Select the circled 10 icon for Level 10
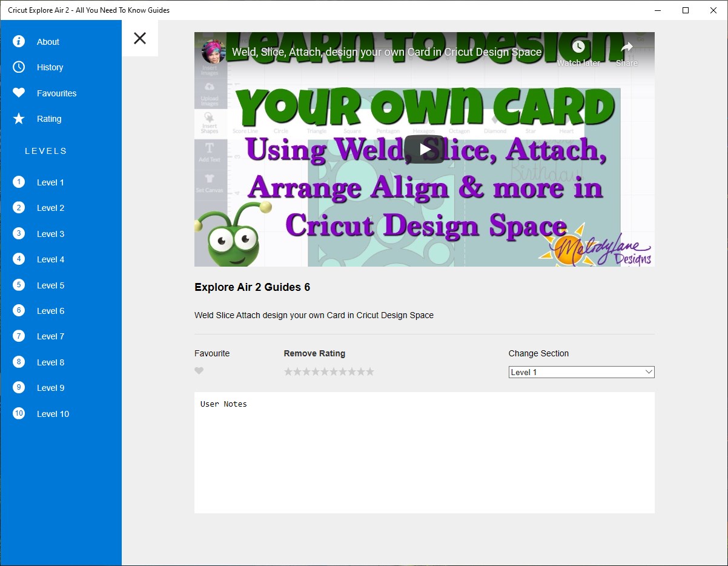Image resolution: width=728 pixels, height=566 pixels. (x=19, y=413)
